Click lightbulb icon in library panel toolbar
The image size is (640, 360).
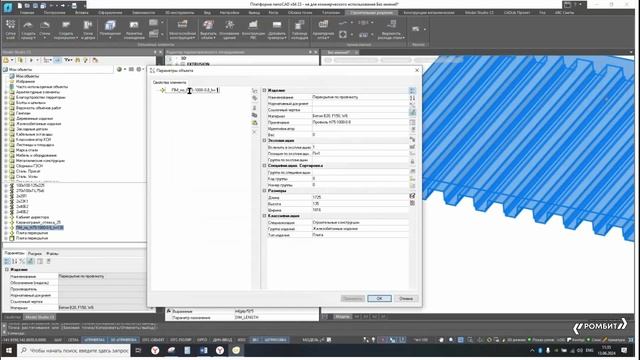(x=85, y=60)
